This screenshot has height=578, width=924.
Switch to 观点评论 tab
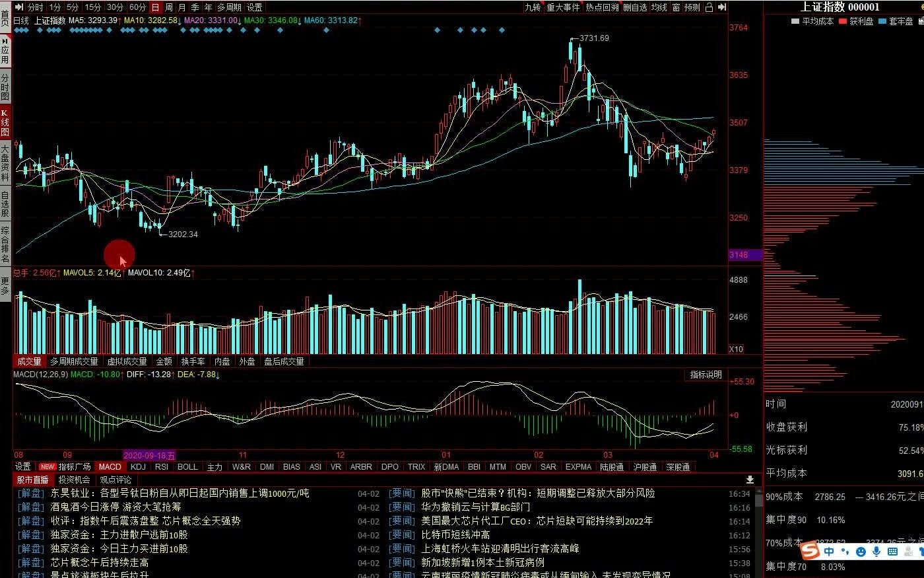pyautogui.click(x=115, y=480)
